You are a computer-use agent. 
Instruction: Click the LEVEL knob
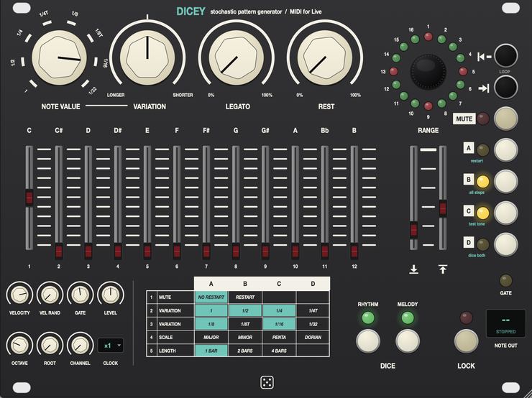coord(110,295)
